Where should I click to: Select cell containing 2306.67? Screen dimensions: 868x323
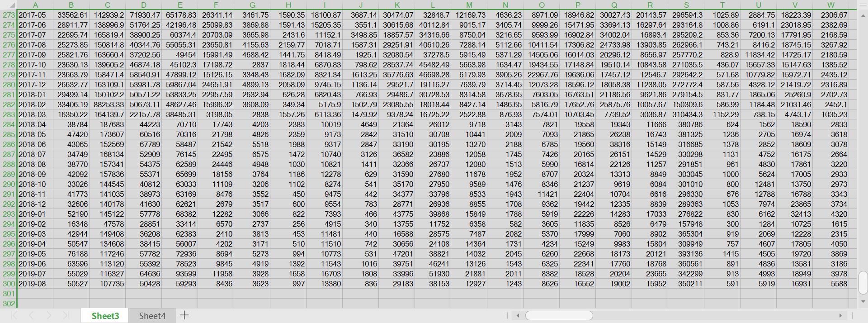[x=831, y=15]
